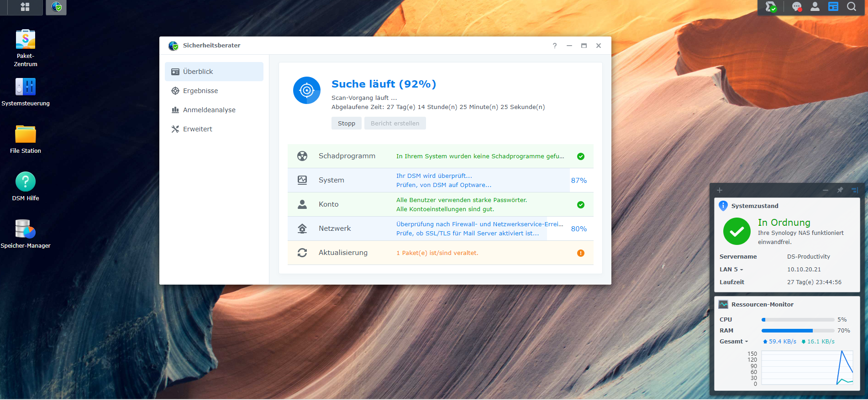Click the Aktualisierung row refresh icon
This screenshot has height=400, width=868.
tap(302, 253)
